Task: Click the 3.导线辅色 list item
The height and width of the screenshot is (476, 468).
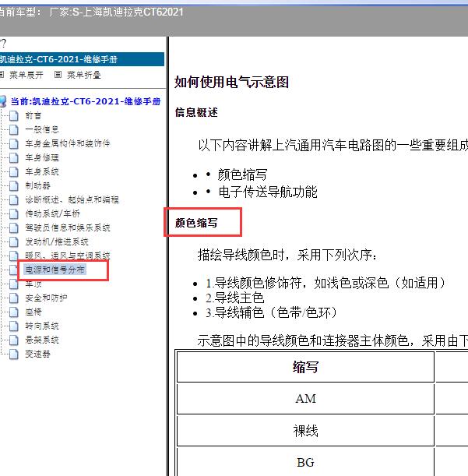Action: [271, 312]
